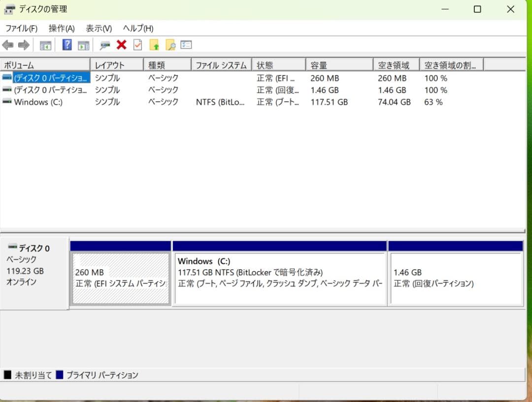The height and width of the screenshot is (402, 532).
Task: Open Help via blue question mark icon
Action: coord(67,45)
